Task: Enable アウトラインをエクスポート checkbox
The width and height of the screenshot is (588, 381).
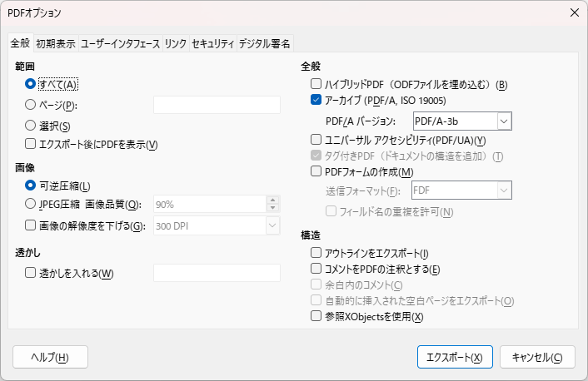Action: coord(316,253)
